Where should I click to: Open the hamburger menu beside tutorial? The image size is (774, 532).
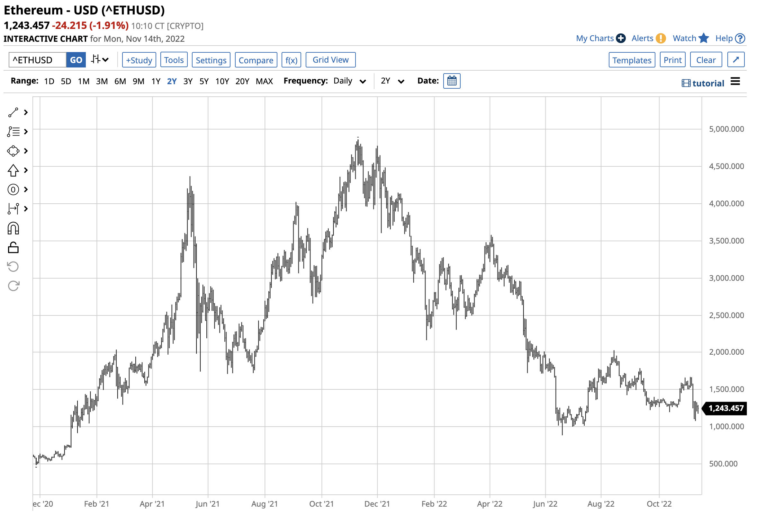pyautogui.click(x=735, y=82)
